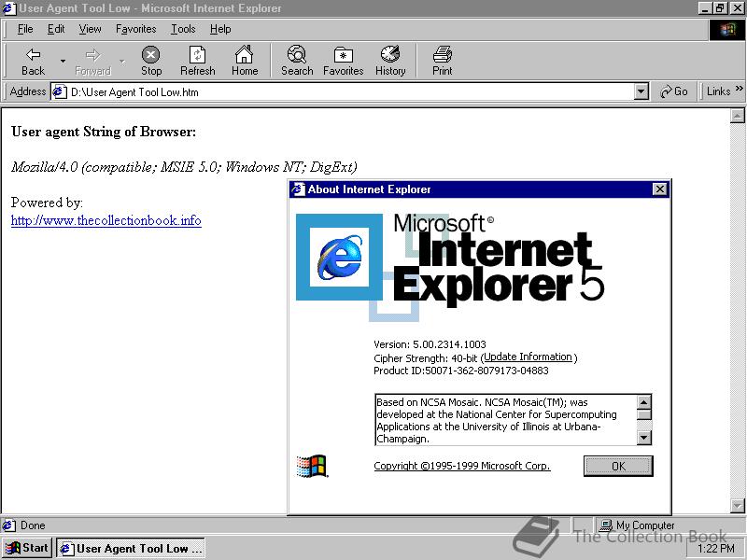Go to the Home page

[245, 61]
